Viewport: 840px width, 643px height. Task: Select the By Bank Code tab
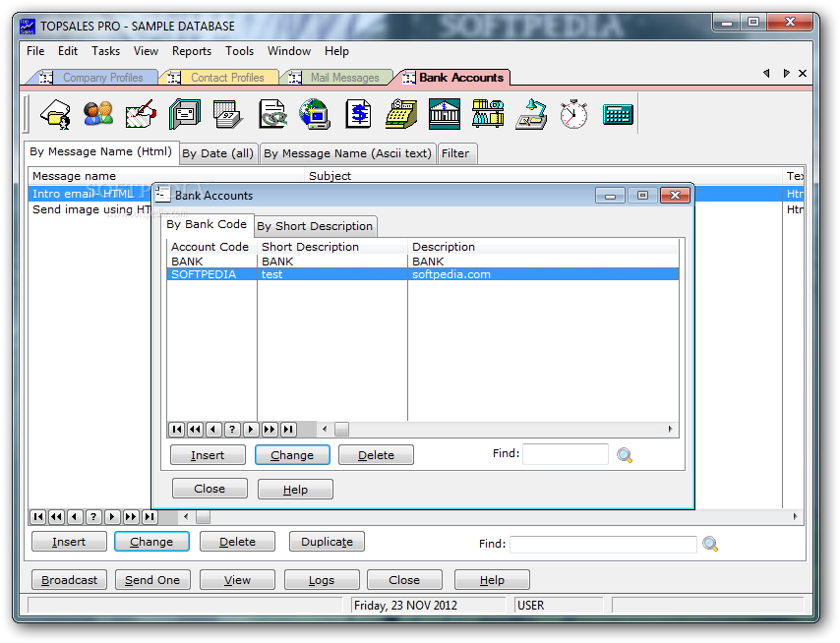[x=207, y=224]
